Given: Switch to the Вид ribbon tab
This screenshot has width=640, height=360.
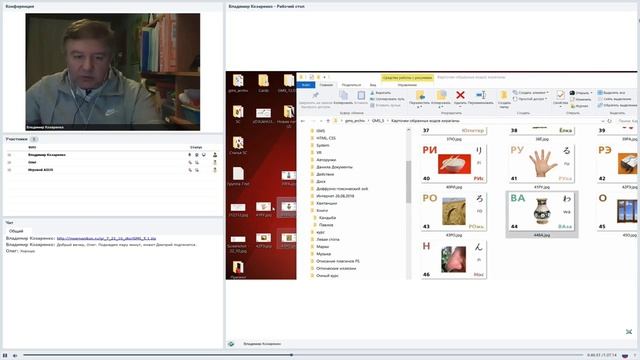Looking at the screenshot, I should 373,85.
